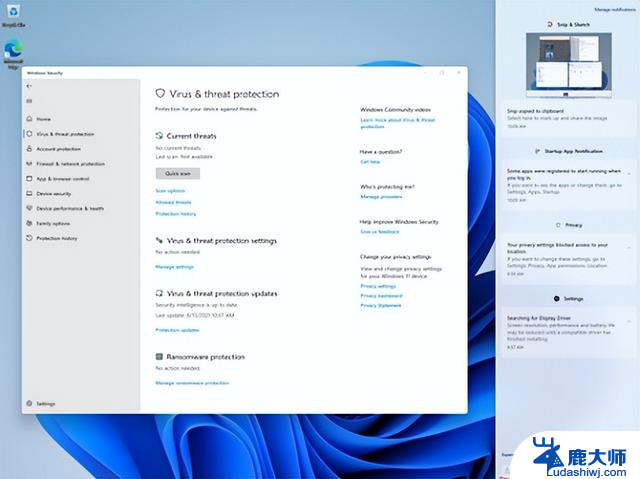The height and width of the screenshot is (479, 640).
Task: Click the Virus & threat protection updates heading
Action: pyautogui.click(x=222, y=293)
